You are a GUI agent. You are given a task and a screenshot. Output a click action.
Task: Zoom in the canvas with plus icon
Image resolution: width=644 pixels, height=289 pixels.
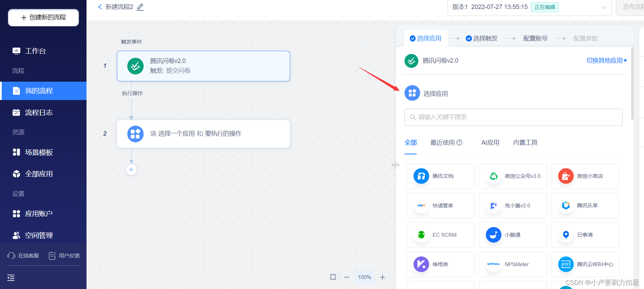382,277
